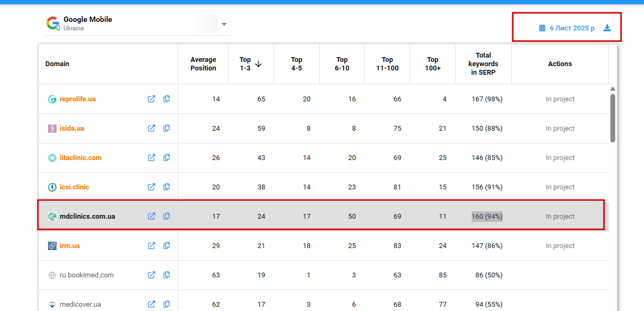Click the irm.ua favicon
This screenshot has width=644, height=311.
(52, 246)
